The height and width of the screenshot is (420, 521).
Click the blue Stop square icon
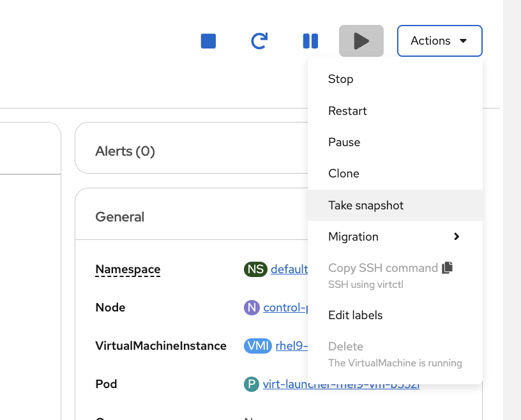[x=208, y=40]
